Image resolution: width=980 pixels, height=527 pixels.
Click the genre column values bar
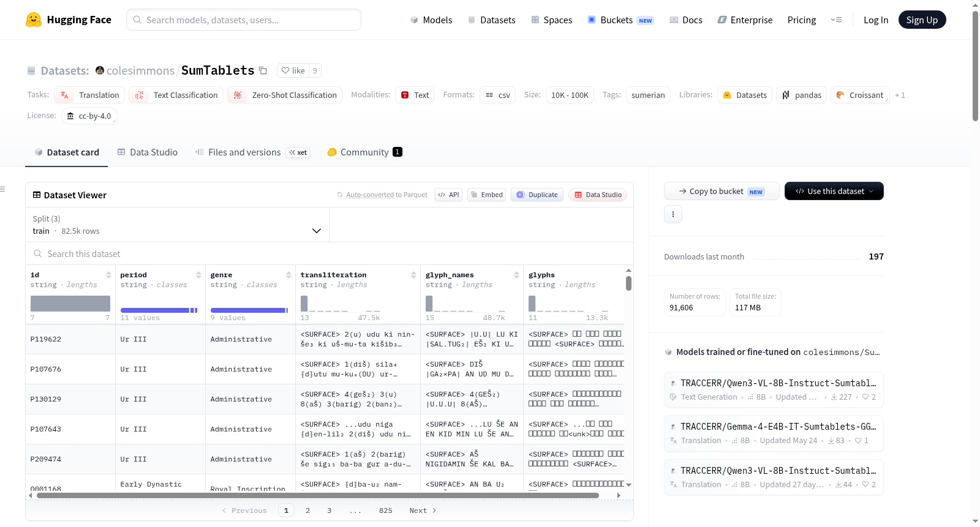pyautogui.click(x=249, y=310)
